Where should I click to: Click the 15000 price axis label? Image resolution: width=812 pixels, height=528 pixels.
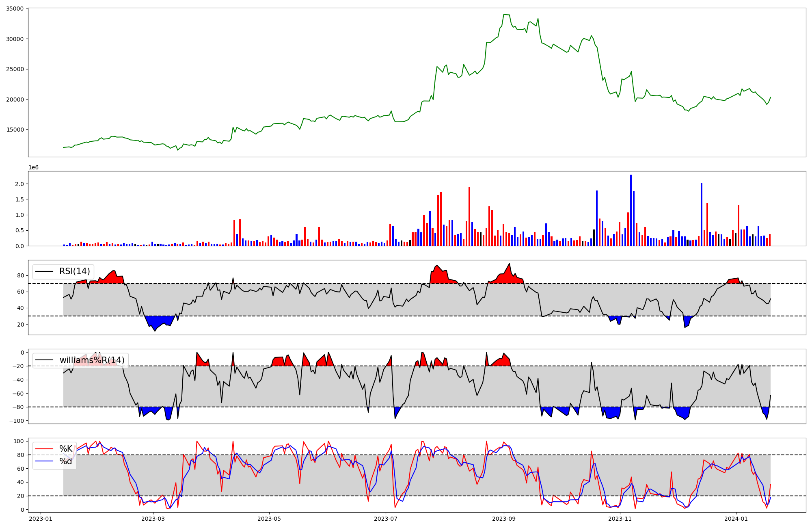[15, 130]
